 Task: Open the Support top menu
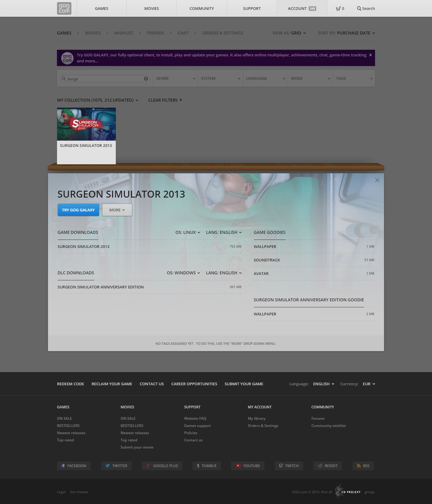click(x=252, y=8)
